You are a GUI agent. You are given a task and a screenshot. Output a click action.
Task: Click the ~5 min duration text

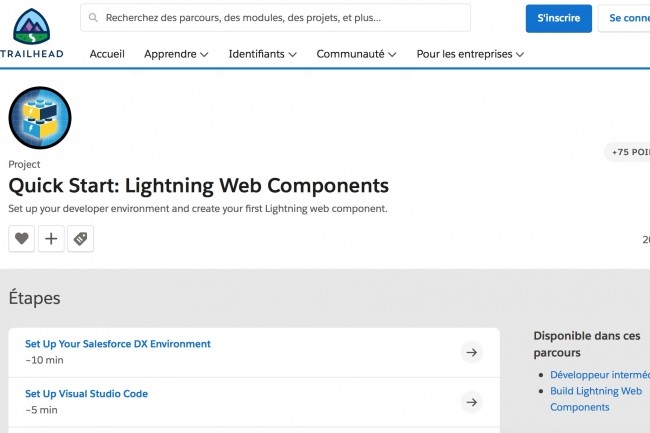click(x=41, y=410)
